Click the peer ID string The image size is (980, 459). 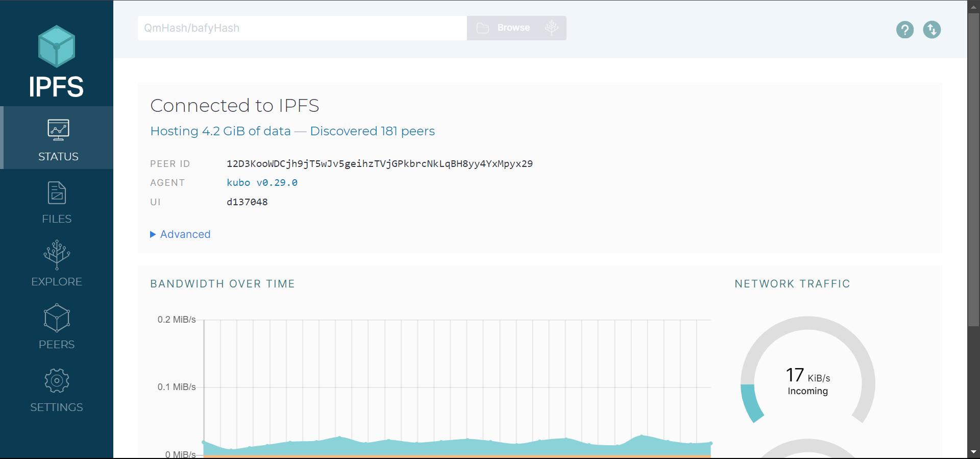pos(379,164)
